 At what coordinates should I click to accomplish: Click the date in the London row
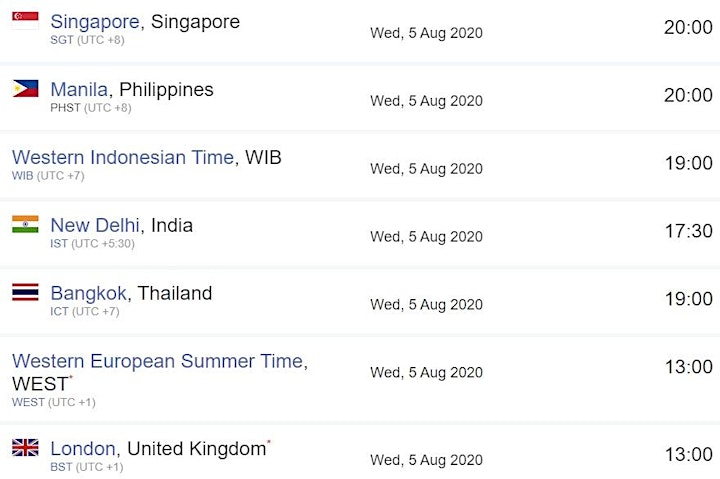(426, 460)
